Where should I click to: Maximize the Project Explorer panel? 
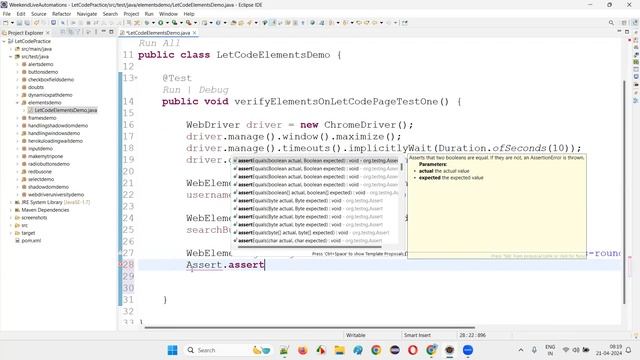coord(111,32)
